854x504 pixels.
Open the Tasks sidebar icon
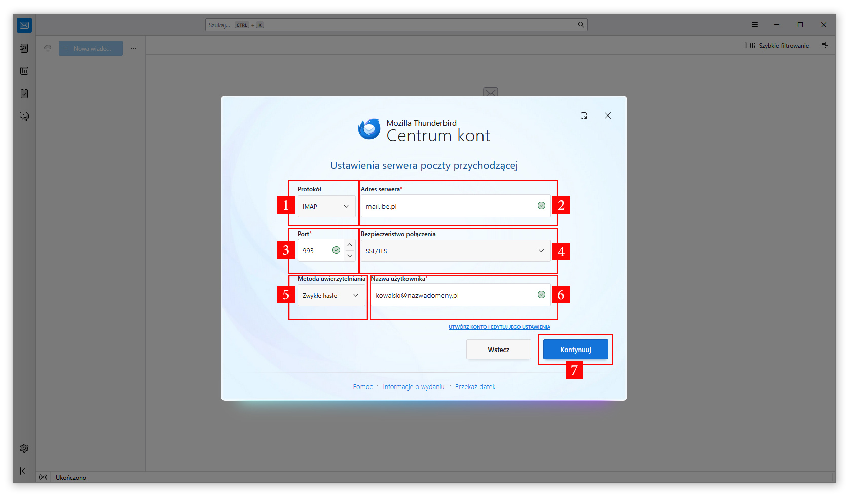coord(24,94)
